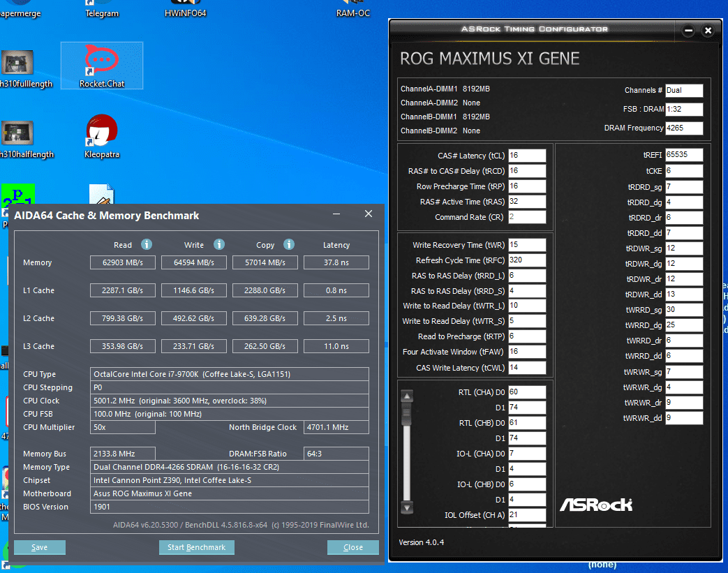The image size is (728, 573).
Task: Open the Kleopatra desktop shortcut
Action: point(102,136)
